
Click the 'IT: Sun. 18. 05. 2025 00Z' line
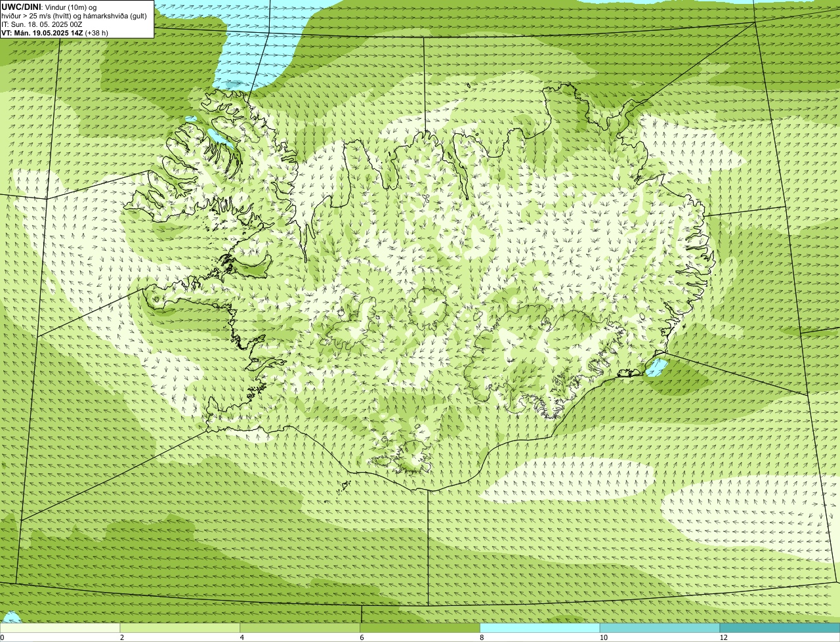click(x=42, y=24)
